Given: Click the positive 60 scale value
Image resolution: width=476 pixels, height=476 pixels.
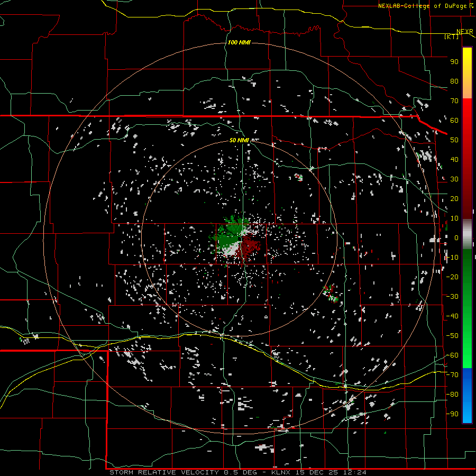Looking at the screenshot, I should point(454,120).
